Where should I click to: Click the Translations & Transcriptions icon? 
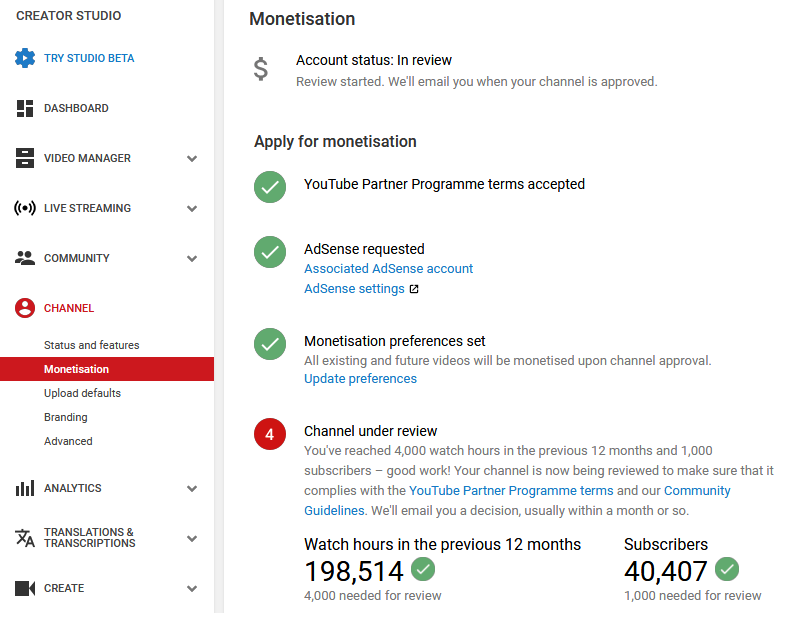tap(25, 538)
